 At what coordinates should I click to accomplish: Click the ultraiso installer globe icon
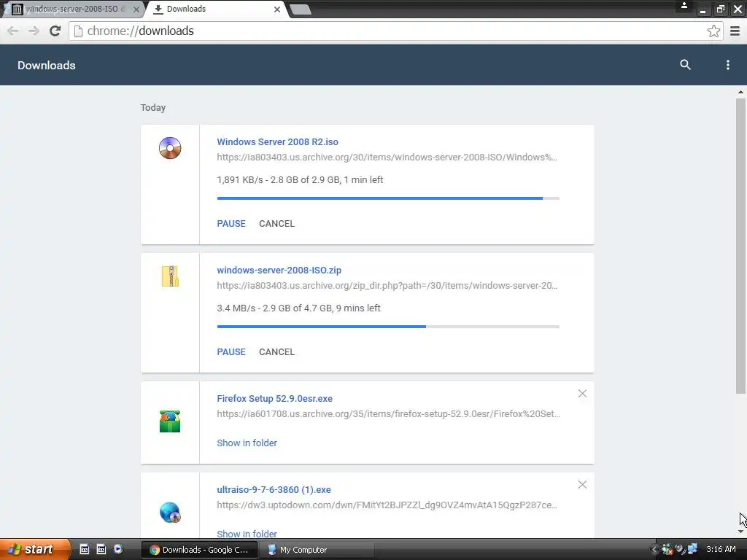170,513
